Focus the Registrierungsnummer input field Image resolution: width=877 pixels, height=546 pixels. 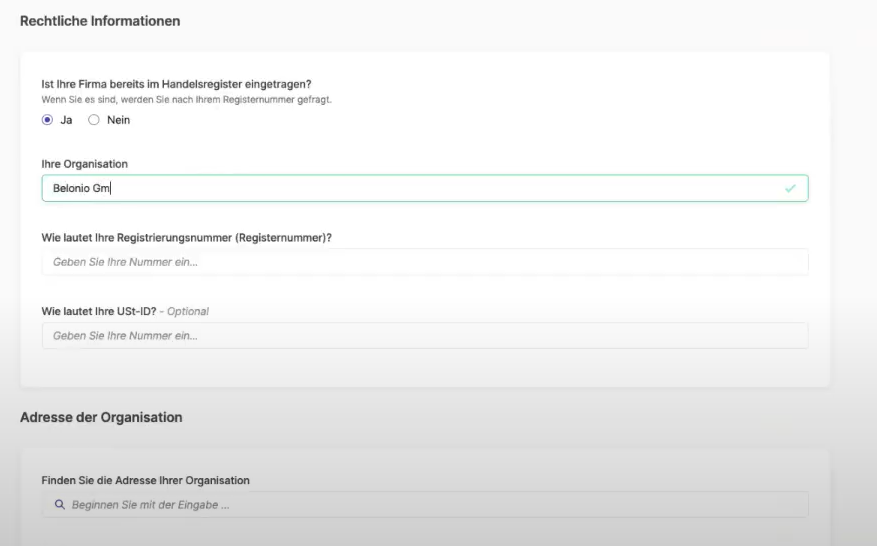[425, 262]
